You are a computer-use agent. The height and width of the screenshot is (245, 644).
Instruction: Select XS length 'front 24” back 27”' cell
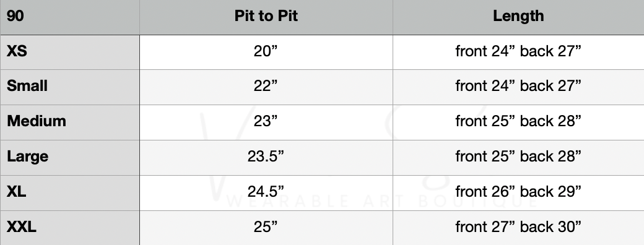click(x=518, y=52)
